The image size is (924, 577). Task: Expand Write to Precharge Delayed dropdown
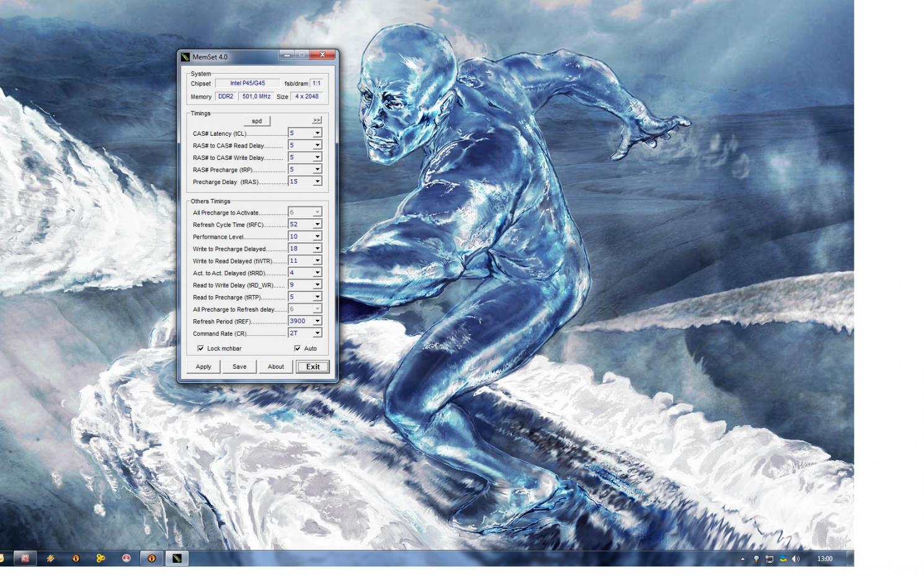pos(318,249)
